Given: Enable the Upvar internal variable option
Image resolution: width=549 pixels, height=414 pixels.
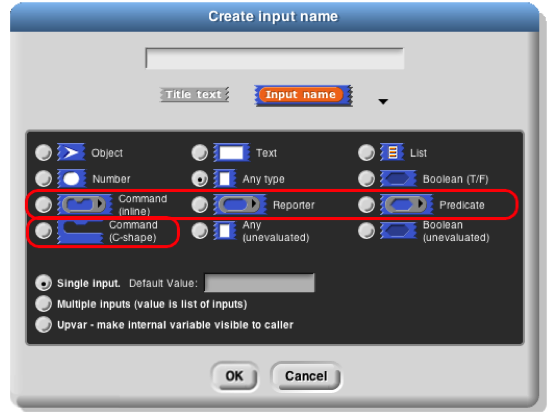Looking at the screenshot, I should click(x=43, y=324).
